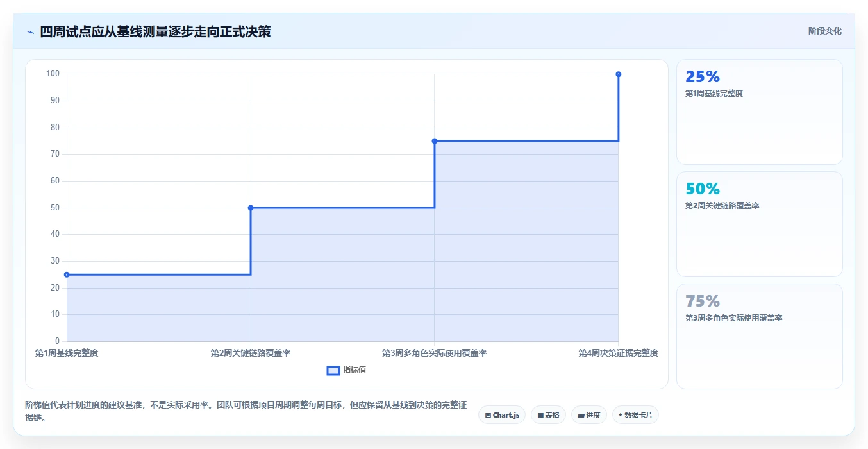Image resolution: width=868 pixels, height=449 pixels.
Task: Select the Chart.js tag chip
Action: click(x=502, y=415)
